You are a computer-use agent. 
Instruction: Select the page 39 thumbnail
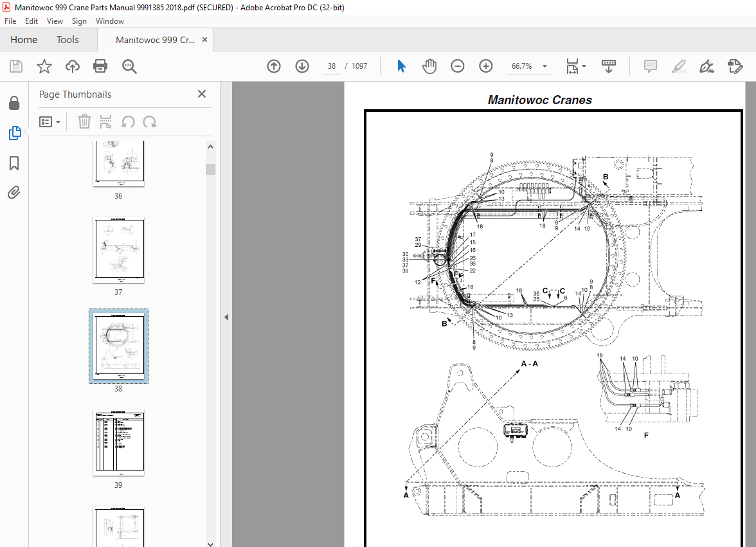[118, 442]
